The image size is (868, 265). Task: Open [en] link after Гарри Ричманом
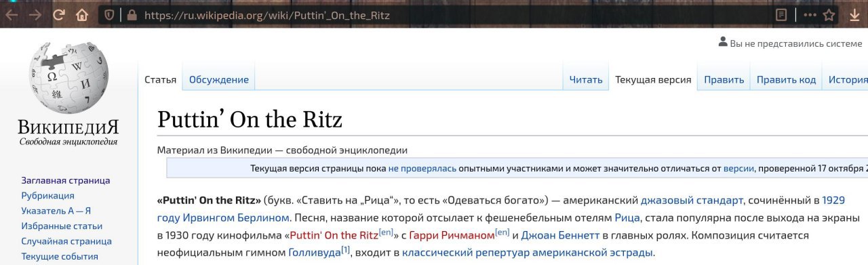[x=502, y=232]
